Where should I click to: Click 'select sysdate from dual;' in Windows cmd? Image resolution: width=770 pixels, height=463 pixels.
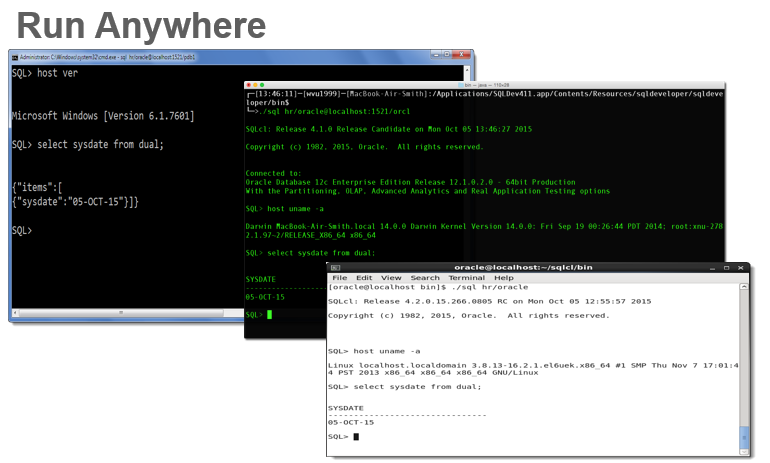[x=101, y=144]
